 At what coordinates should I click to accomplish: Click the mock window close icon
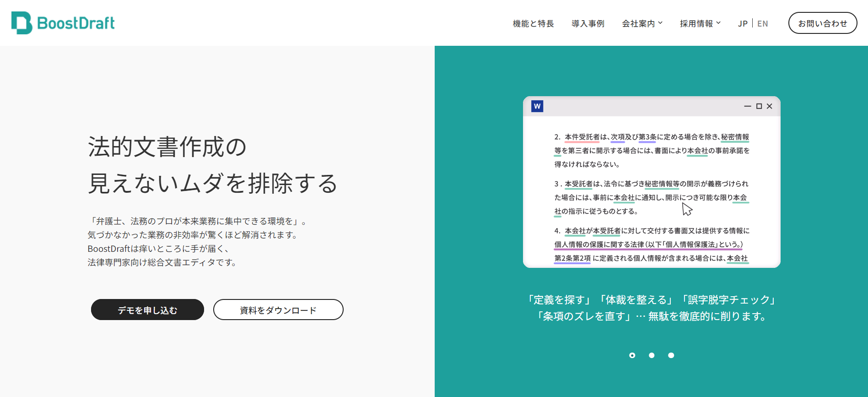click(x=770, y=106)
